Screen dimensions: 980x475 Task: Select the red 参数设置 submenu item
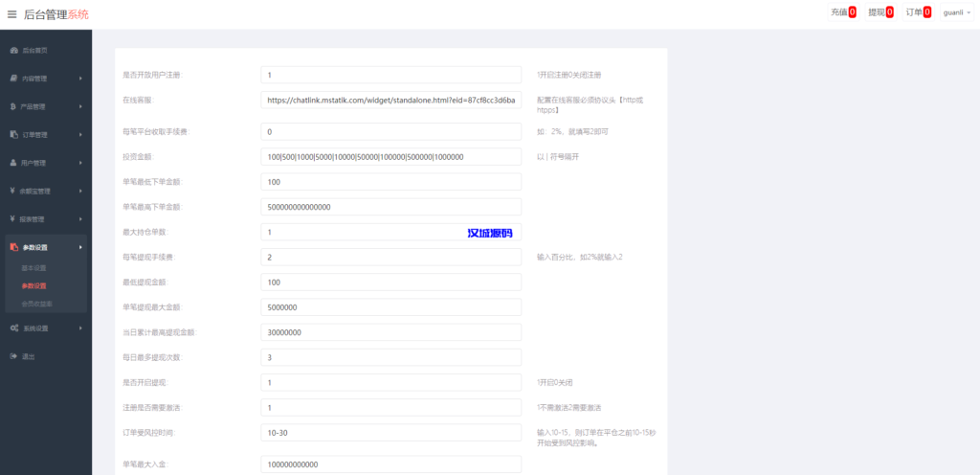[x=33, y=286]
